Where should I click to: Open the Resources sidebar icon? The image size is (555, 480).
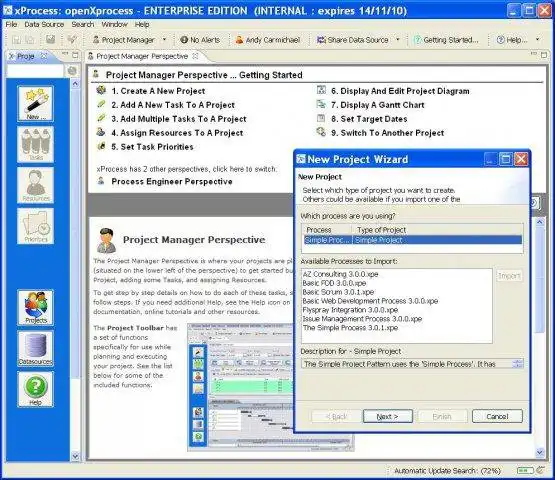point(35,185)
